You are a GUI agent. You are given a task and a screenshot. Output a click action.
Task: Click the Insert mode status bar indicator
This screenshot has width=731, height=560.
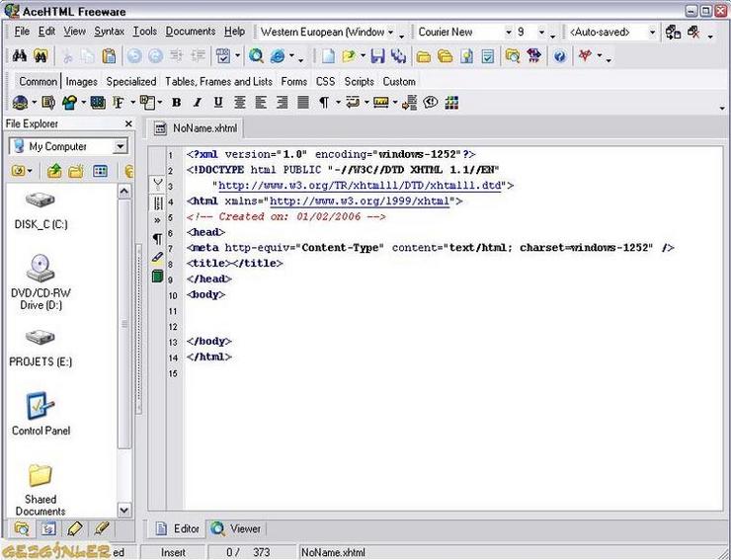pyautogui.click(x=174, y=552)
